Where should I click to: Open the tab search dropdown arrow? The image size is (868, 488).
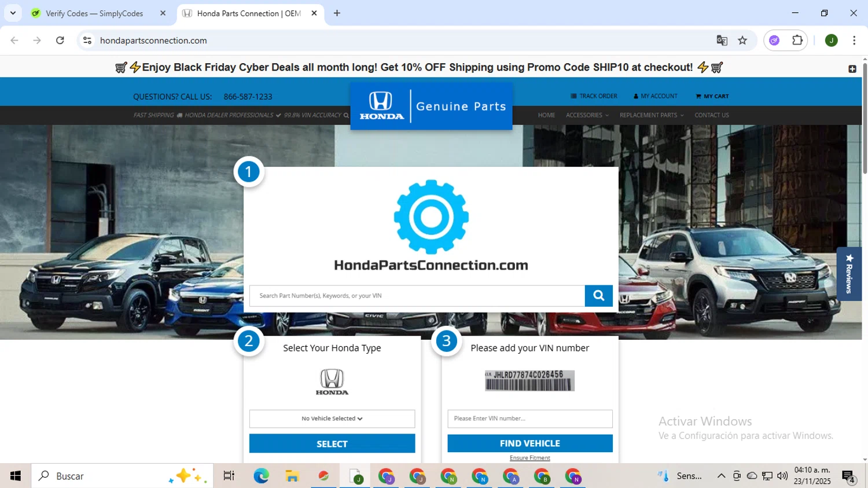13,13
